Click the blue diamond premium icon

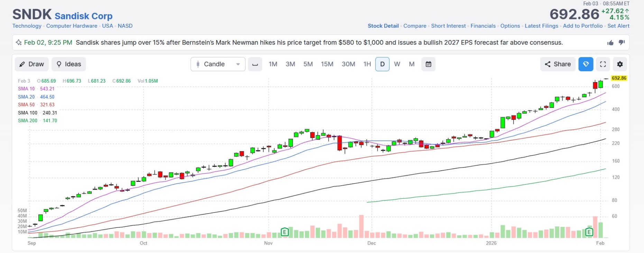point(586,64)
